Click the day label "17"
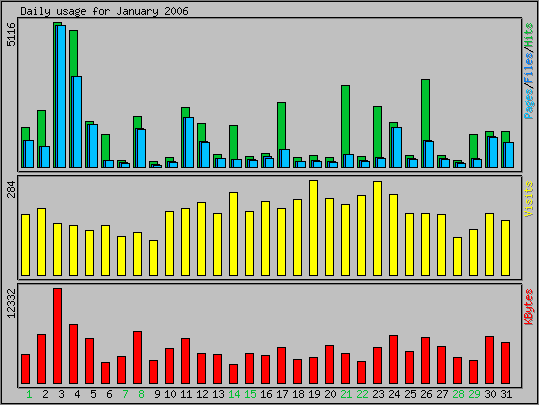 click(x=282, y=394)
